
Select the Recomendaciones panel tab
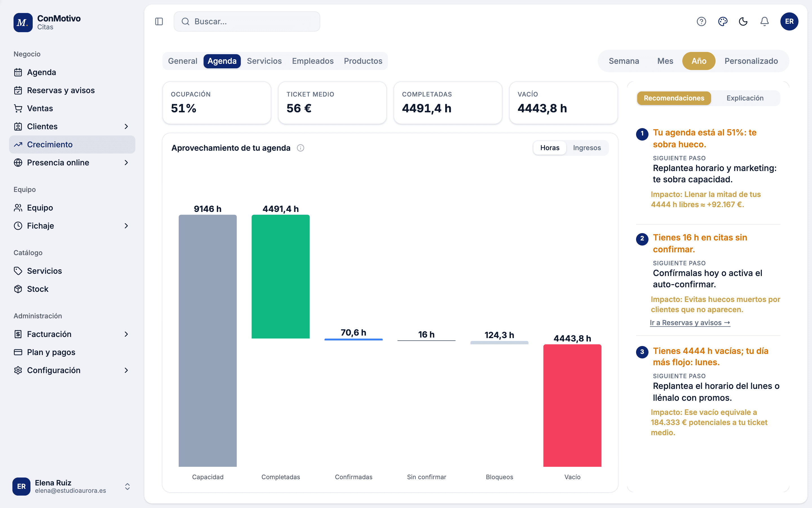[x=674, y=98]
